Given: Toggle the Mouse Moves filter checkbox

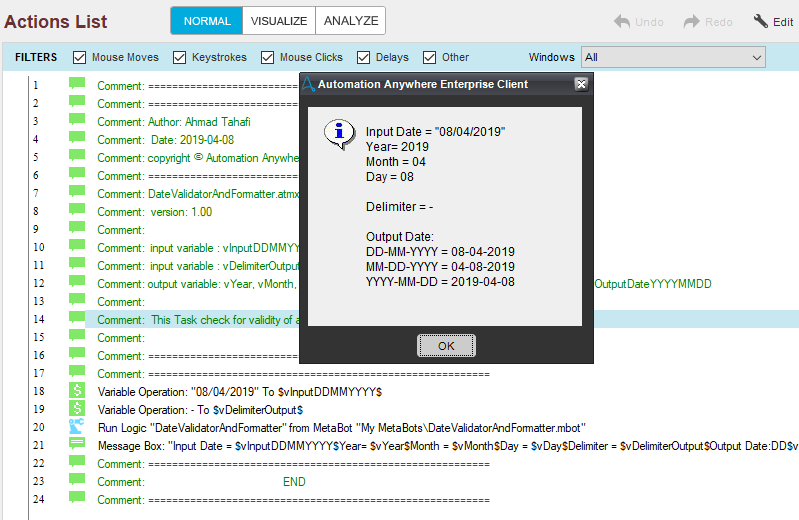Looking at the screenshot, I should pos(79,58).
